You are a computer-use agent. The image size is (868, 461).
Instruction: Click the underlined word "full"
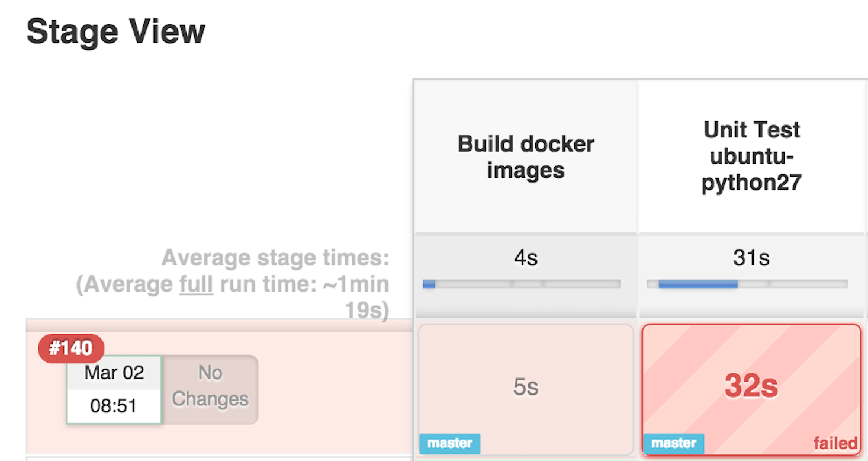(196, 284)
